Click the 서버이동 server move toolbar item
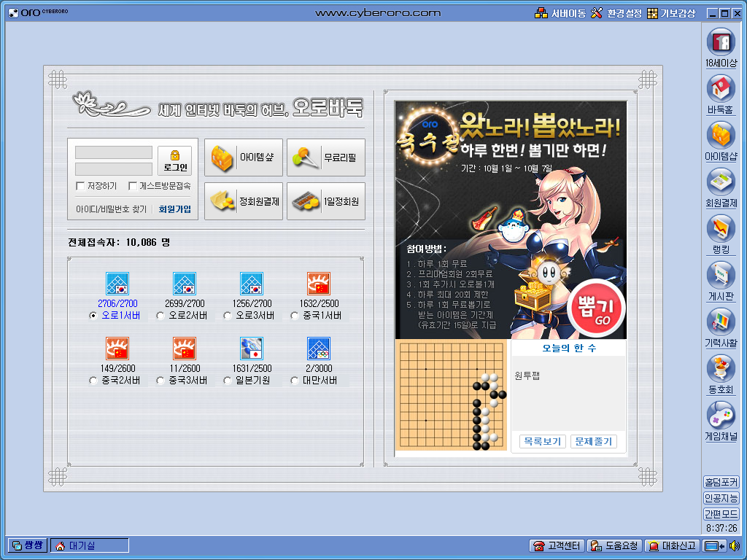Viewport: 747px width, 560px height. click(x=560, y=13)
